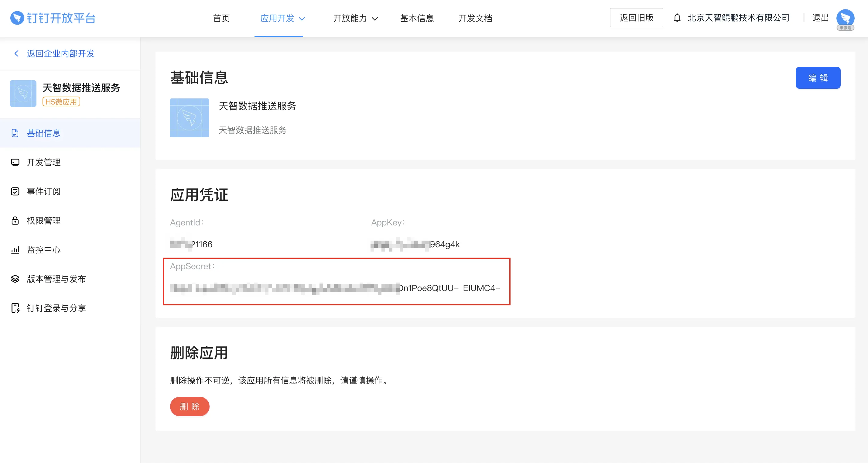
Task: Click the 退出 logout link
Action: (820, 18)
